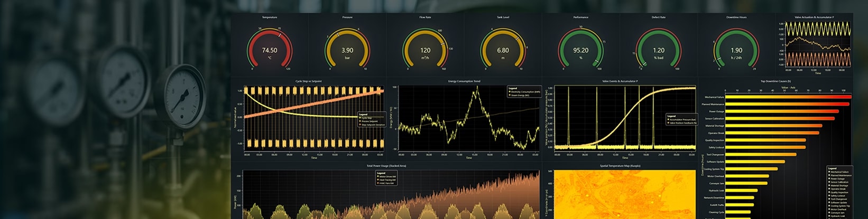The image size is (868, 219).
Task: Toggle Motor Drives kW in power legend
Action: [x=387, y=176]
